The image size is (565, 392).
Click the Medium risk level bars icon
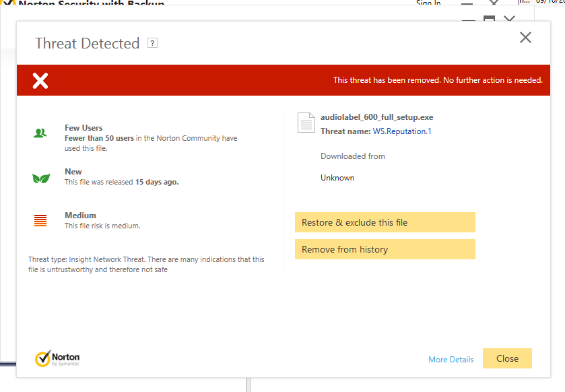click(40, 220)
